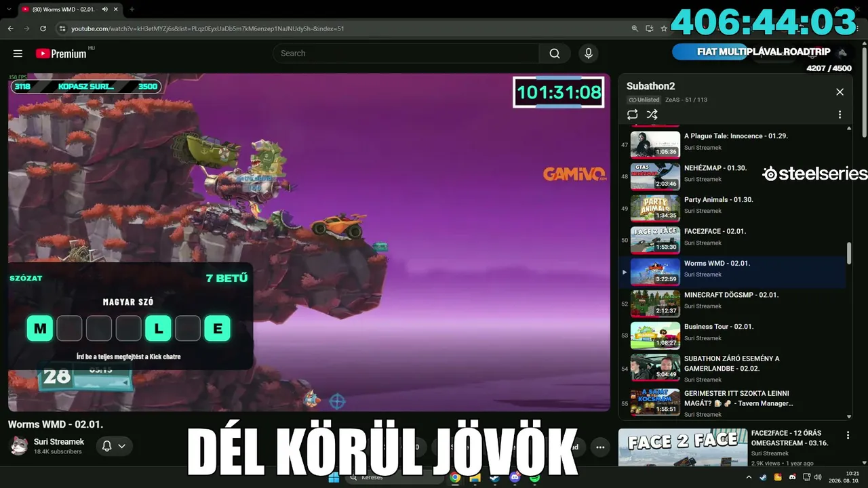Play MINECRAFT DÖGSMP video thumbnail
This screenshot has height=488, width=868.
coord(655,304)
